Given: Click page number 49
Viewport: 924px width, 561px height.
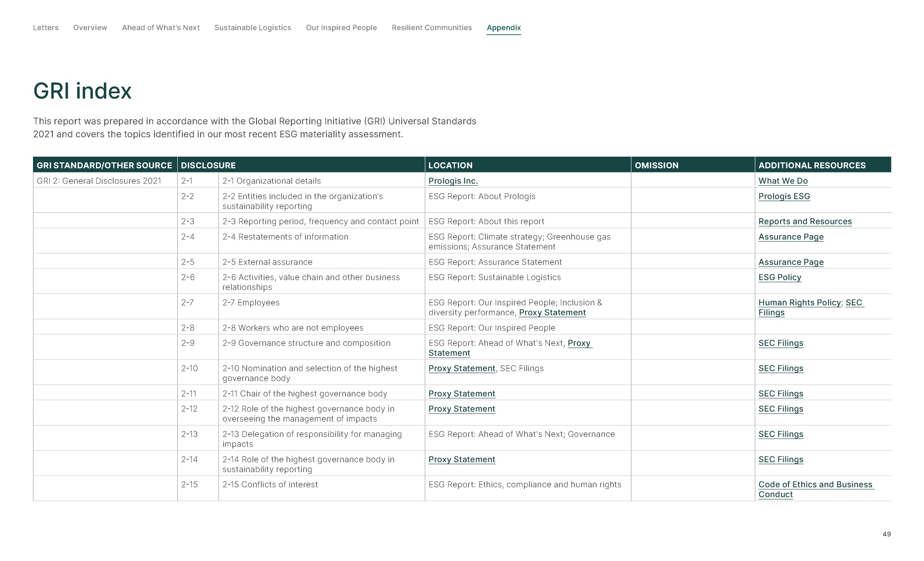Looking at the screenshot, I should (x=887, y=534).
